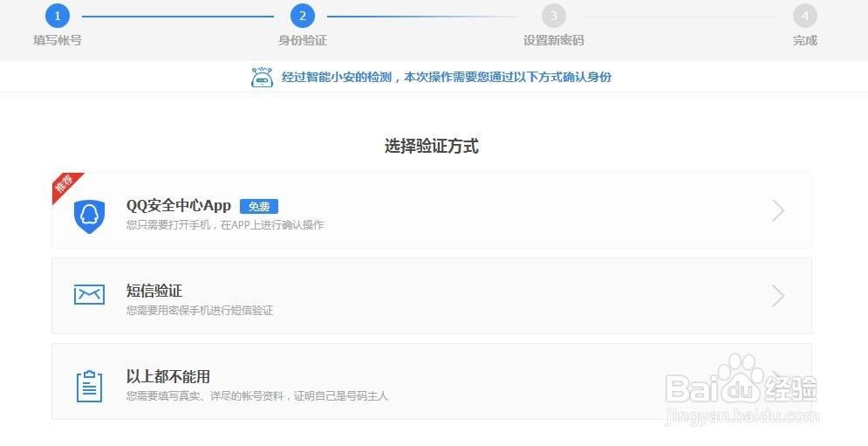This screenshot has height=446, width=868.
Task: Click step 3 circle 设置新密码
Action: [554, 16]
